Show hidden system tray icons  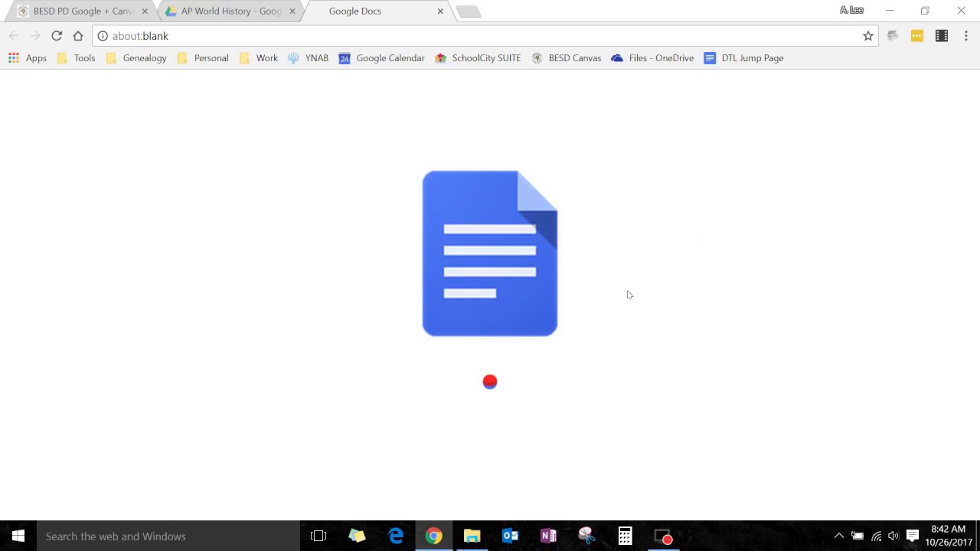click(x=838, y=536)
